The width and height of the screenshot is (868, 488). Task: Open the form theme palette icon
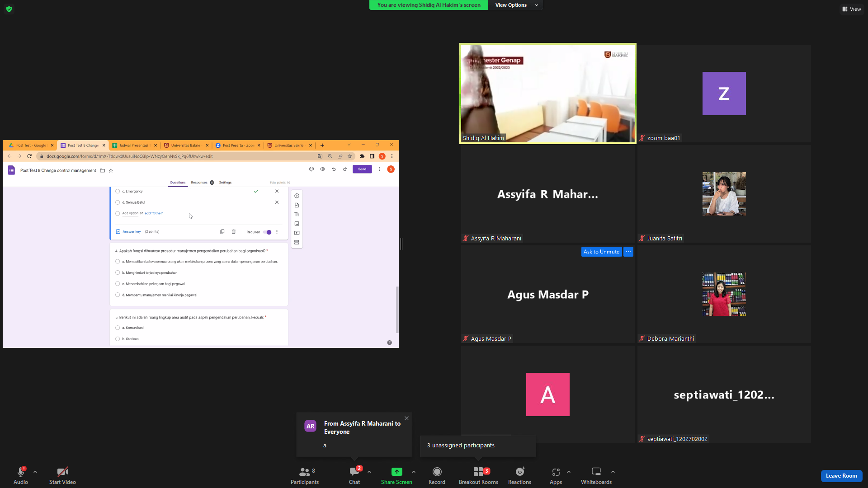click(x=311, y=169)
